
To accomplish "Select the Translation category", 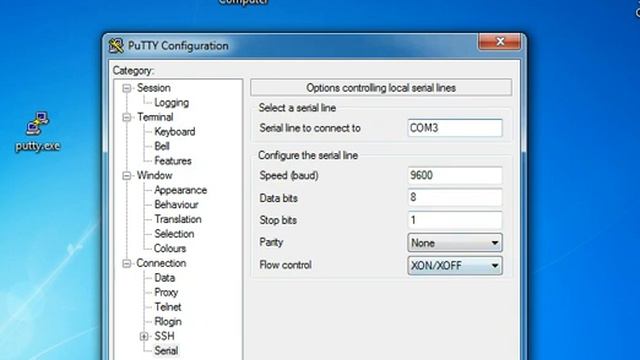I will coord(178,219).
